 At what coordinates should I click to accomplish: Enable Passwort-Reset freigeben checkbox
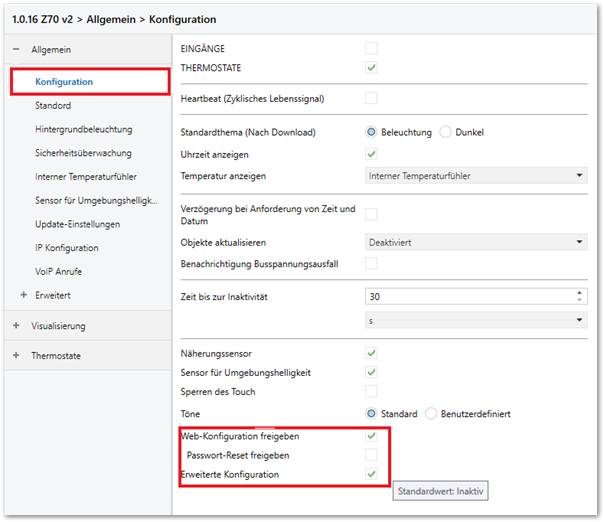point(371,455)
